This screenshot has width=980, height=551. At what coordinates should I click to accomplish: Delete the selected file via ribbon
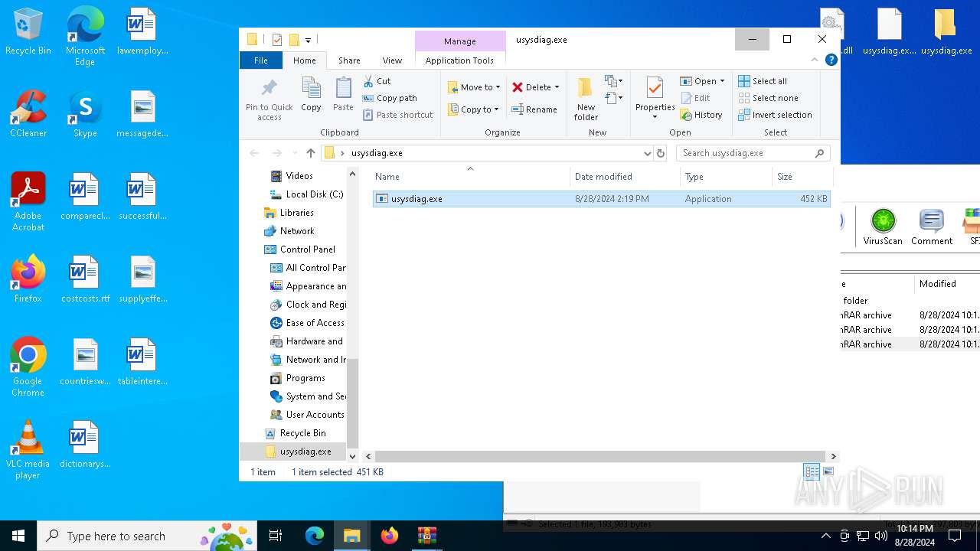[531, 87]
